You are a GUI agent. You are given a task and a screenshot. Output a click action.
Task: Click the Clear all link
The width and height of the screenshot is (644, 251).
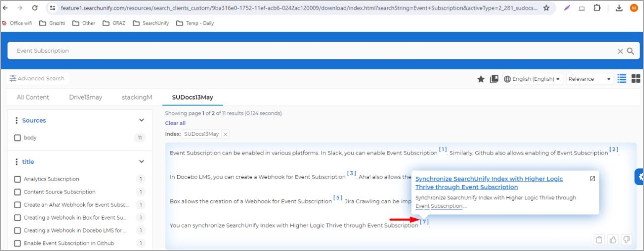(x=175, y=123)
